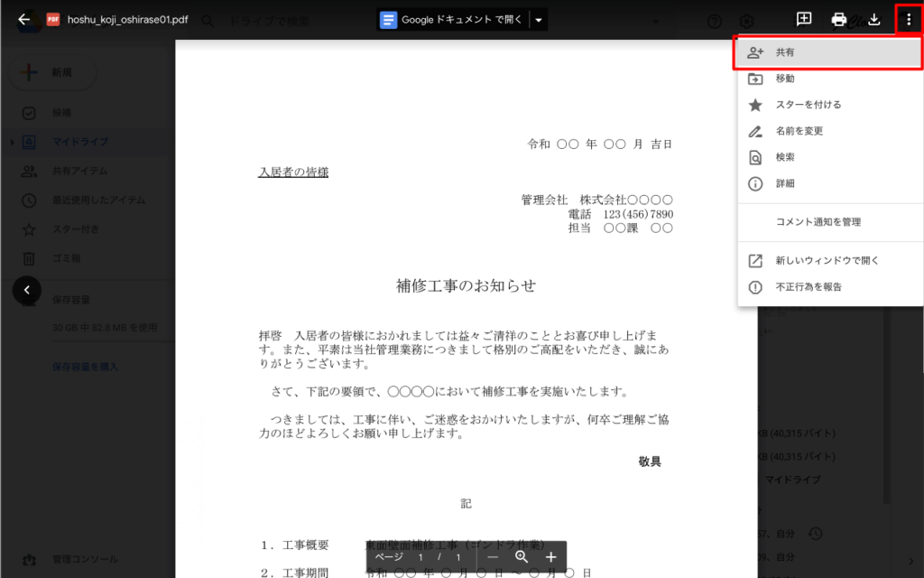Click the dimmed 新規 button
The image size is (924, 578).
coord(52,72)
